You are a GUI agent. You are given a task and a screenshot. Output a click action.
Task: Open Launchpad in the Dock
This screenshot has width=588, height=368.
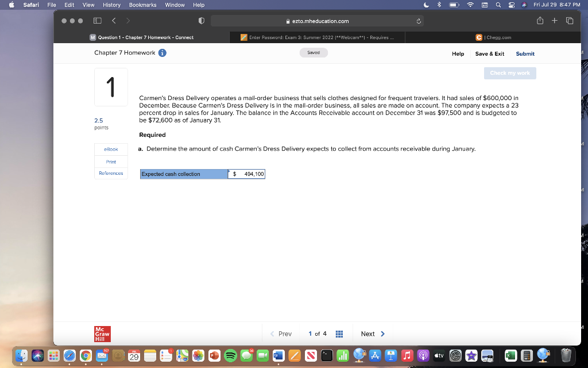pos(53,355)
